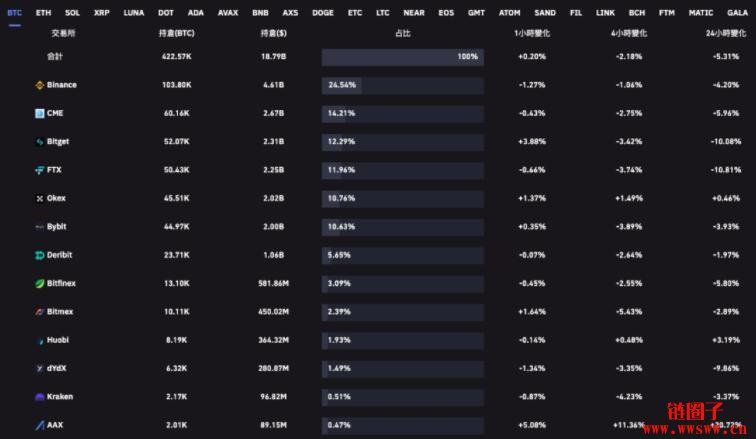Open the Huobi exchange row link
The height and width of the screenshot is (439, 756).
pos(58,340)
